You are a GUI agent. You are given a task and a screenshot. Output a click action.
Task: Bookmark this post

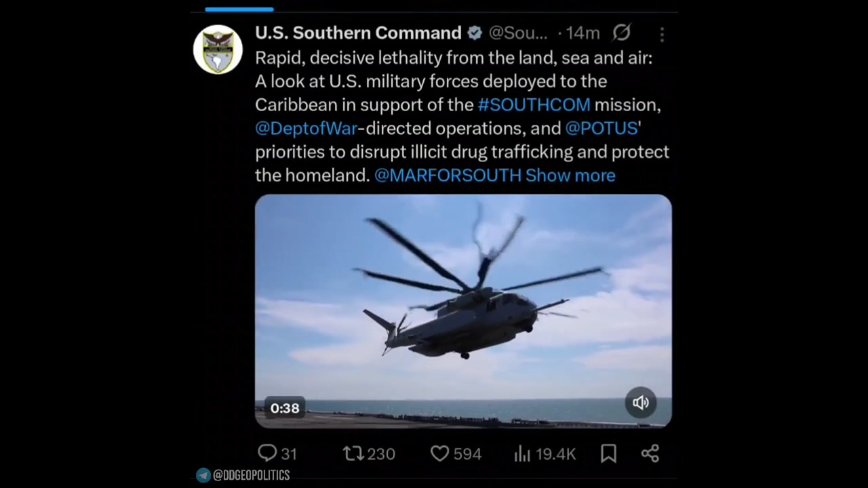(608, 453)
